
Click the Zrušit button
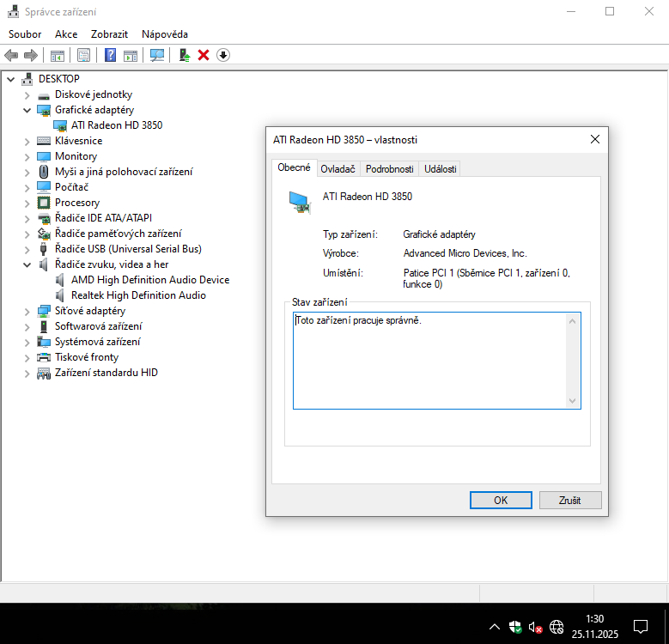(569, 500)
